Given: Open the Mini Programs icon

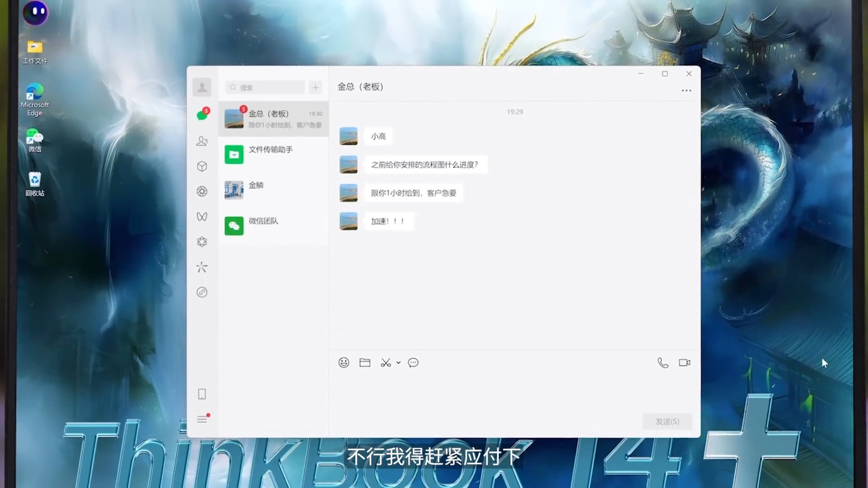Looking at the screenshot, I should tap(202, 292).
